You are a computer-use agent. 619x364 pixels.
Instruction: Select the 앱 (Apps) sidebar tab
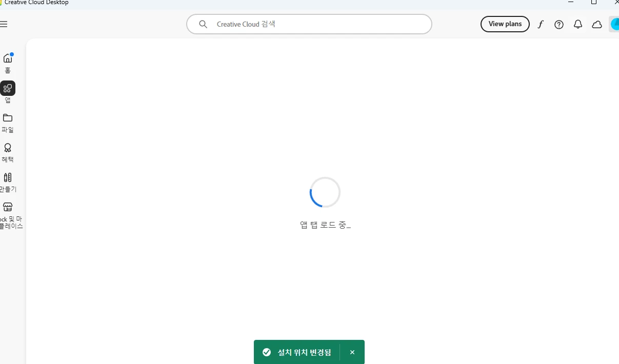point(8,92)
